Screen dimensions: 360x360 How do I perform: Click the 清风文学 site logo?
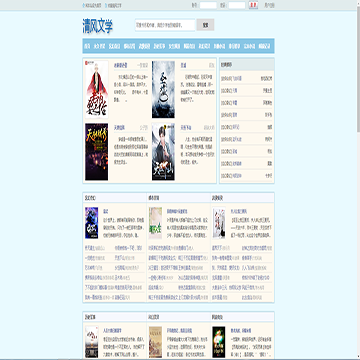click(x=98, y=26)
